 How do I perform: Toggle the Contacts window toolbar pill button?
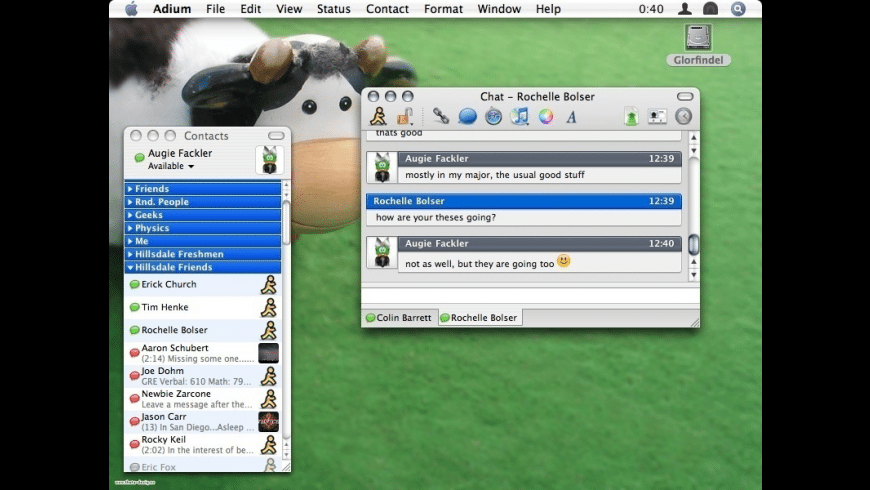pyautogui.click(x=276, y=136)
